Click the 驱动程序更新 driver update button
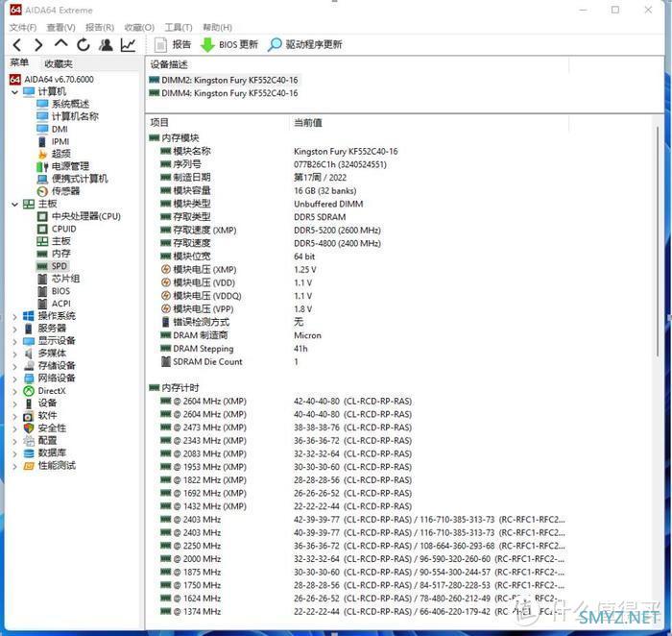Viewport: 672px width, 636px height. (x=304, y=44)
